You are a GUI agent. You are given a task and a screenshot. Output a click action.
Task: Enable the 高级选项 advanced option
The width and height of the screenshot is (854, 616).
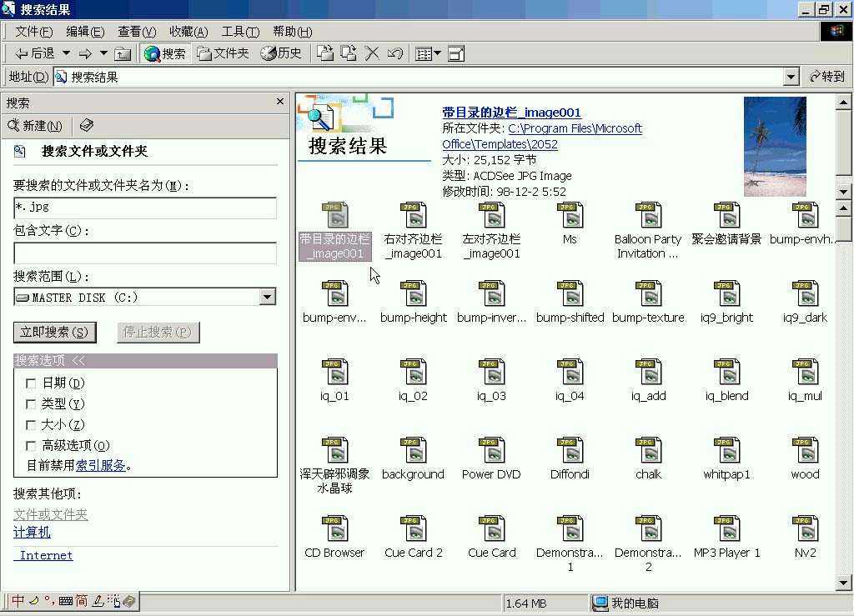coord(31,445)
